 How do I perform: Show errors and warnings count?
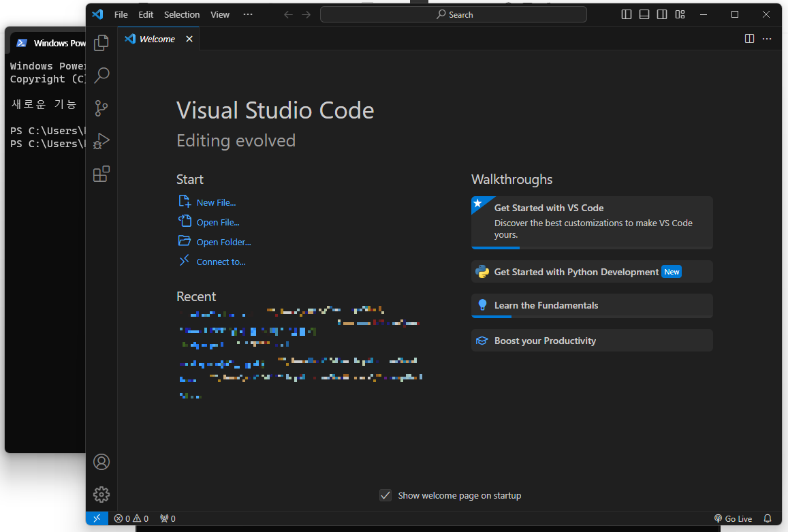[131, 518]
